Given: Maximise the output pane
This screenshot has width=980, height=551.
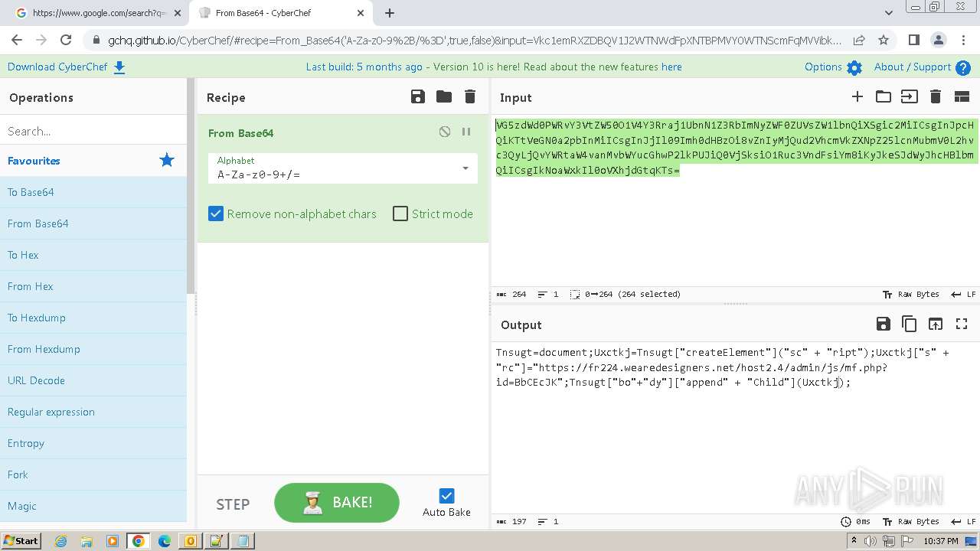Looking at the screenshot, I should point(962,324).
